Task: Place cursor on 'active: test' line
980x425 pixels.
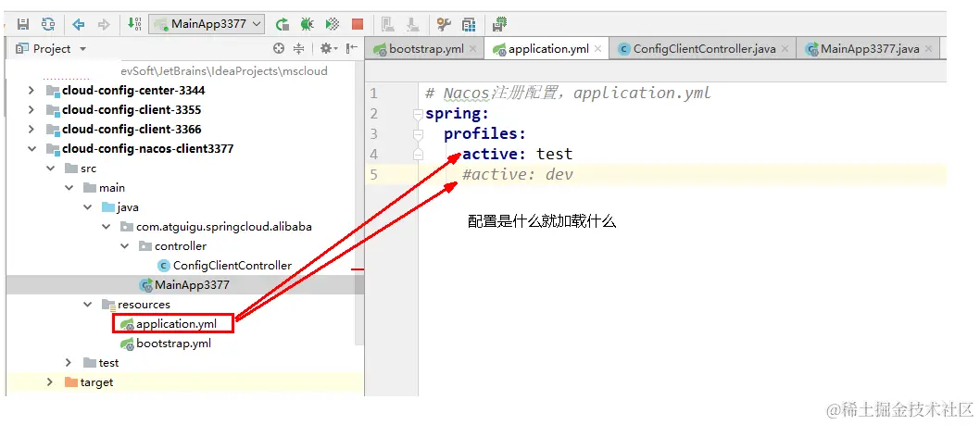Action: [x=518, y=154]
